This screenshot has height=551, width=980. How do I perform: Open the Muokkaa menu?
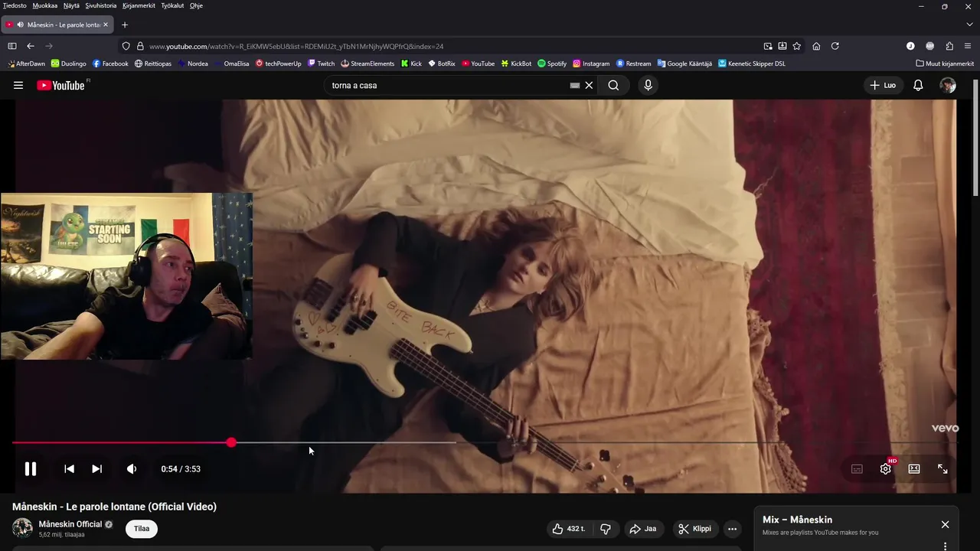coord(45,5)
